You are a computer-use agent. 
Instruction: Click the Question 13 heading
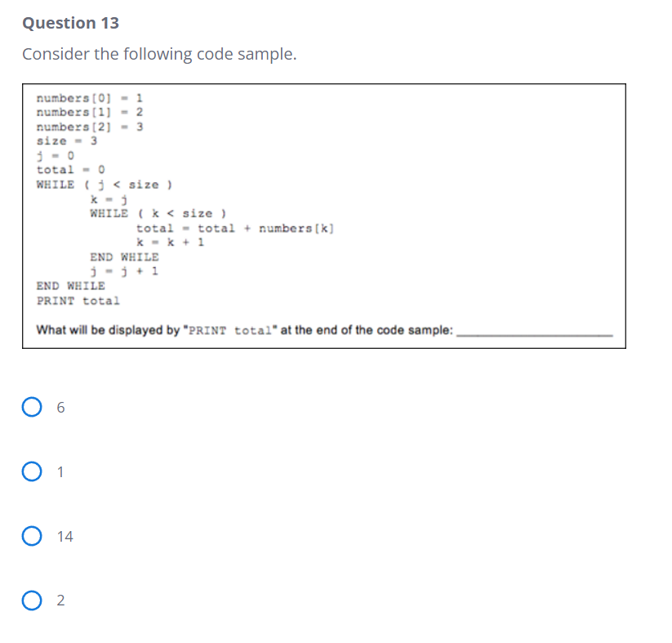click(x=70, y=23)
